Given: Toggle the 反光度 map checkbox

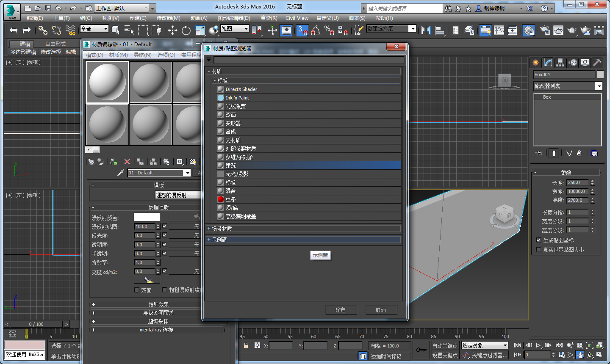Looking at the screenshot, I should [164, 235].
